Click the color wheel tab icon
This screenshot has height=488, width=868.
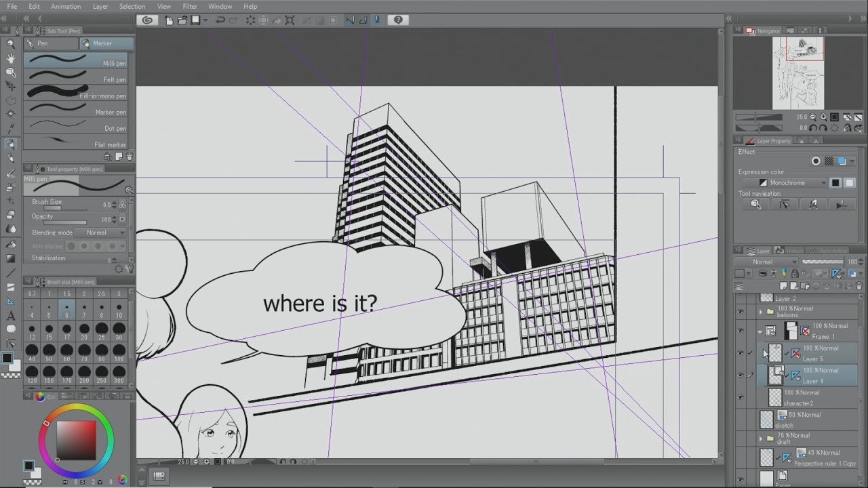pos(40,396)
